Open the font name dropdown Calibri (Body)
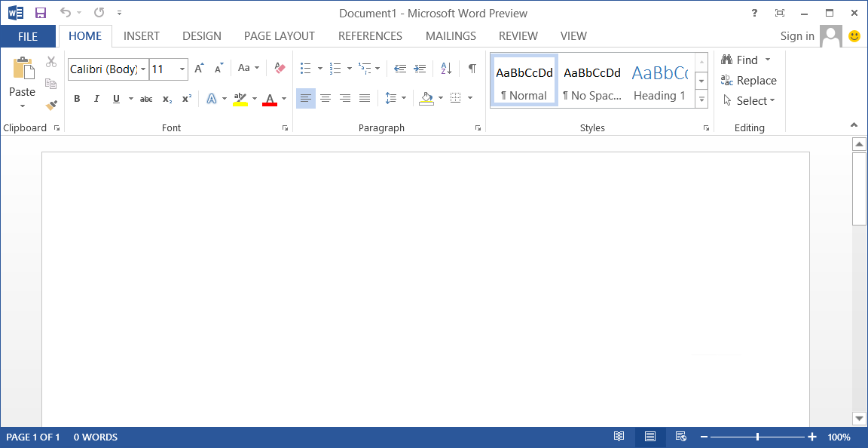Screen dimensions: 868x448 click(x=143, y=69)
